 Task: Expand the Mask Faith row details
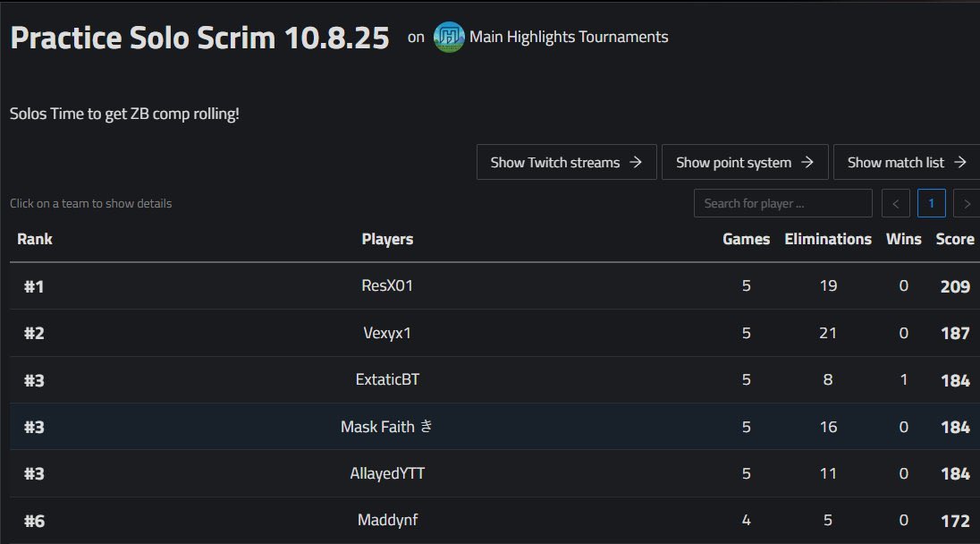tap(387, 426)
